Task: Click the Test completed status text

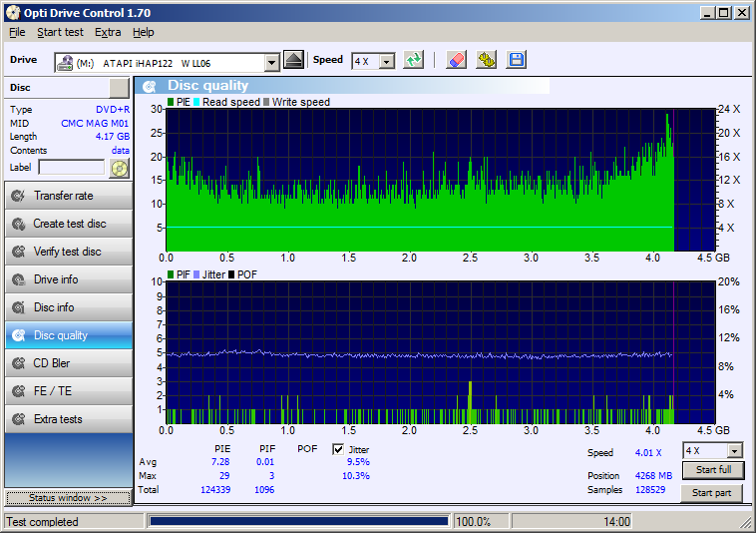Action: pos(42,522)
